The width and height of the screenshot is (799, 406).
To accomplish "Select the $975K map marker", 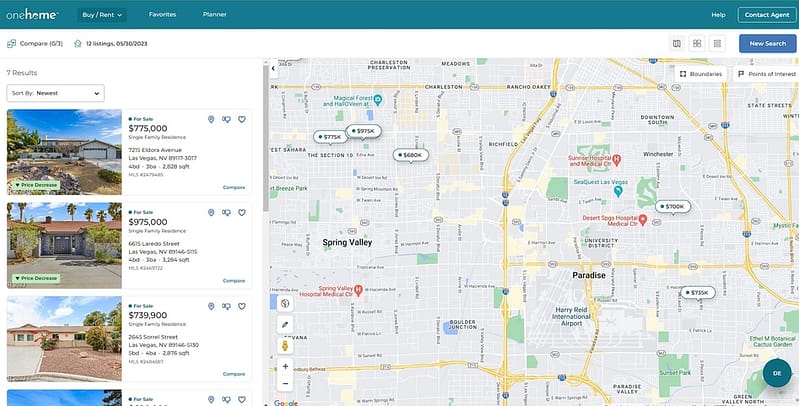I will (363, 131).
